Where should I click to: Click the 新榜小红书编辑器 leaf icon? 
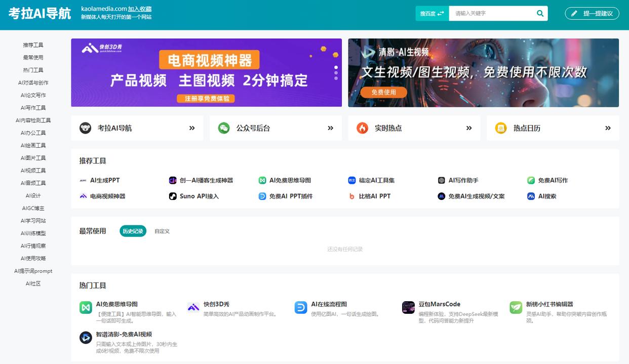coord(516,307)
